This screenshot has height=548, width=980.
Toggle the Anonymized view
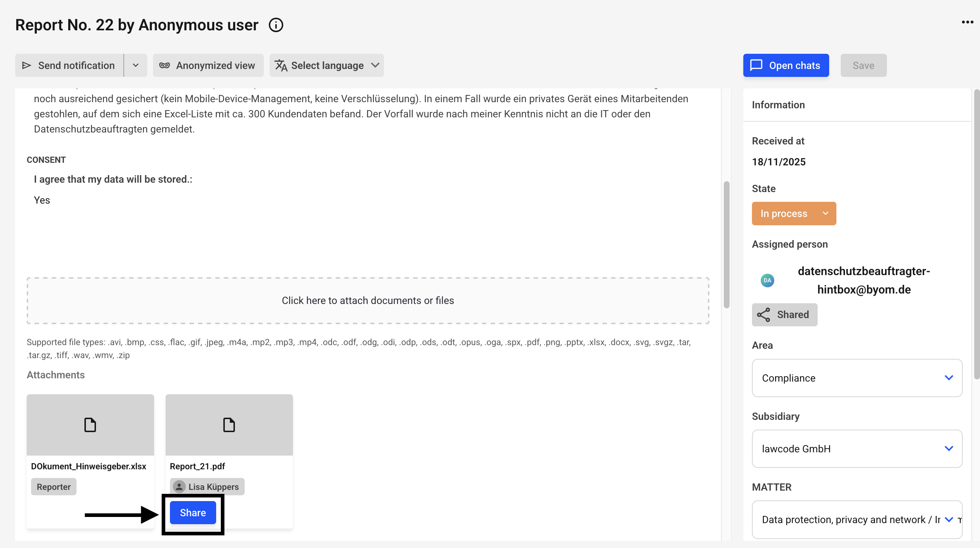pyautogui.click(x=208, y=65)
